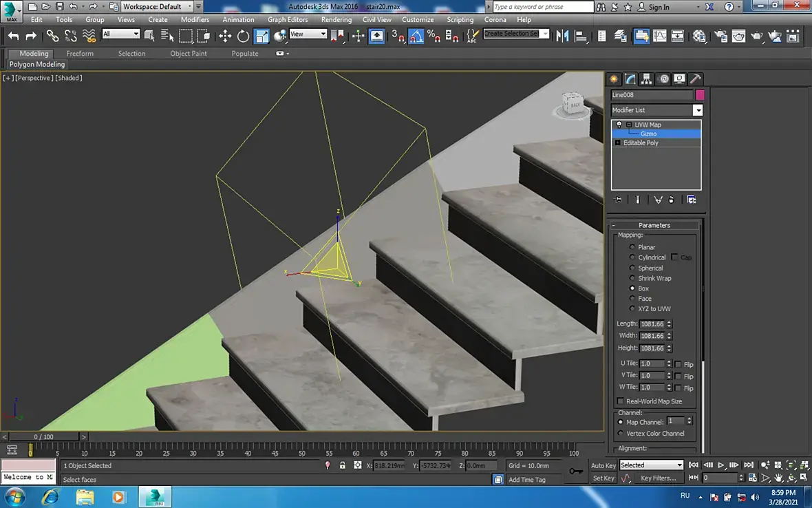This screenshot has width=812, height=508.
Task: Toggle the Selection Lock padlock icon
Action: (343, 465)
